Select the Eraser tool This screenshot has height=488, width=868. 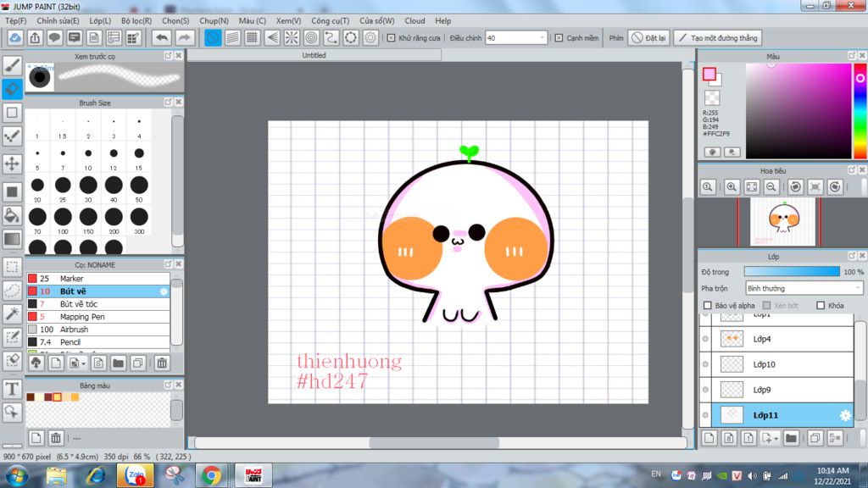pos(12,88)
